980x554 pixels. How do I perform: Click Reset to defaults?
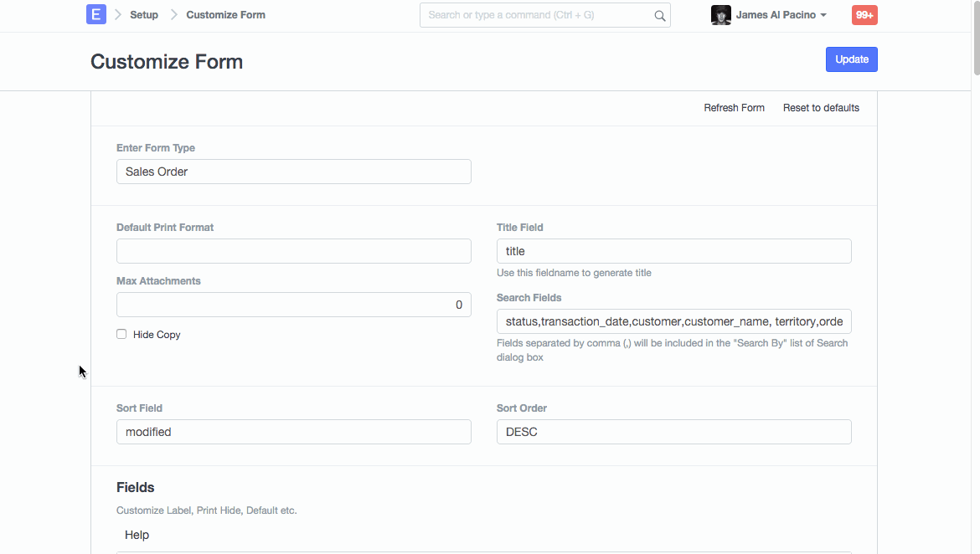pyautogui.click(x=821, y=108)
